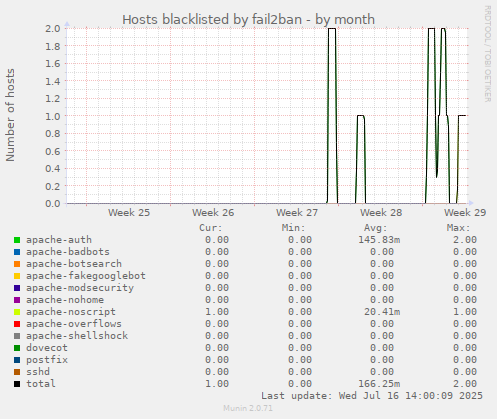The height and width of the screenshot is (419, 497).
Task: Select the dovecot dark green legend swatch
Action: 17,348
